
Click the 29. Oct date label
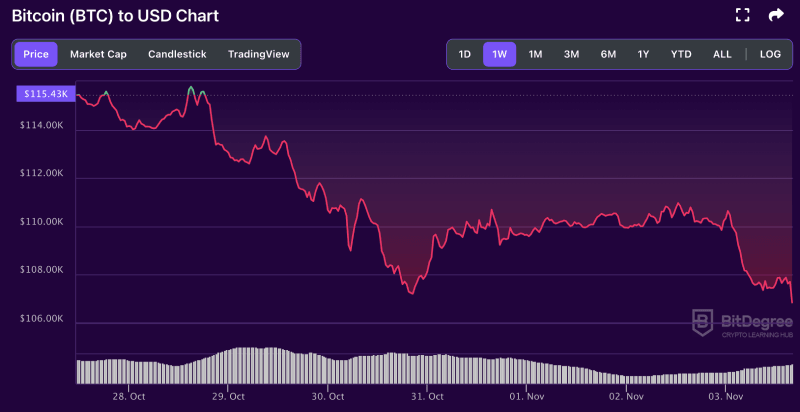228,396
